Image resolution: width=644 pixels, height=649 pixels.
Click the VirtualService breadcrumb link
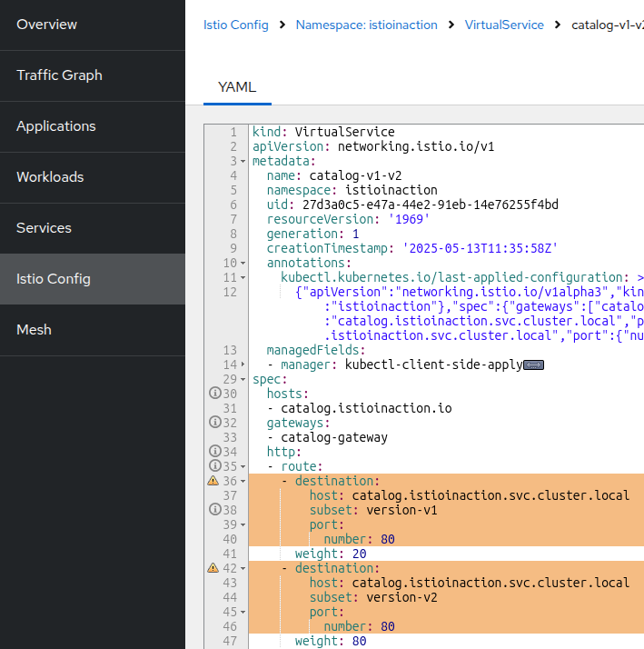(x=504, y=25)
